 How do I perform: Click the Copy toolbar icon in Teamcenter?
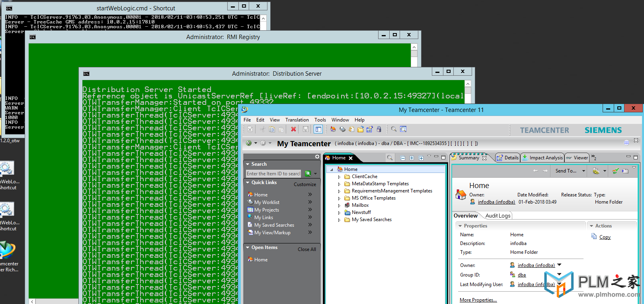272,129
